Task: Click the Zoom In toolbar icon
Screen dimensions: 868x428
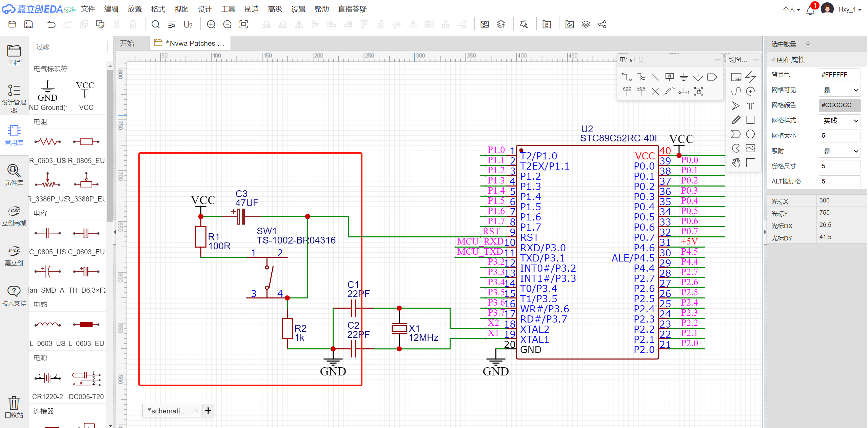Action: pos(211,24)
